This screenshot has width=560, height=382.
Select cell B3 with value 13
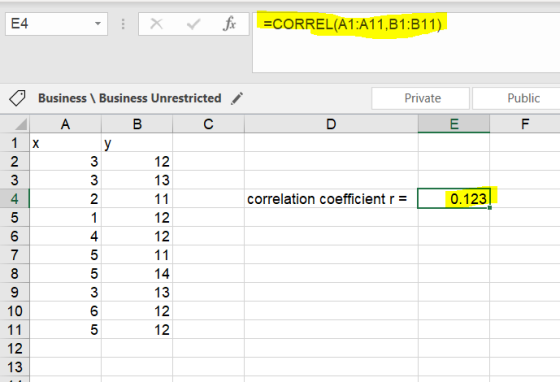pyautogui.click(x=137, y=180)
